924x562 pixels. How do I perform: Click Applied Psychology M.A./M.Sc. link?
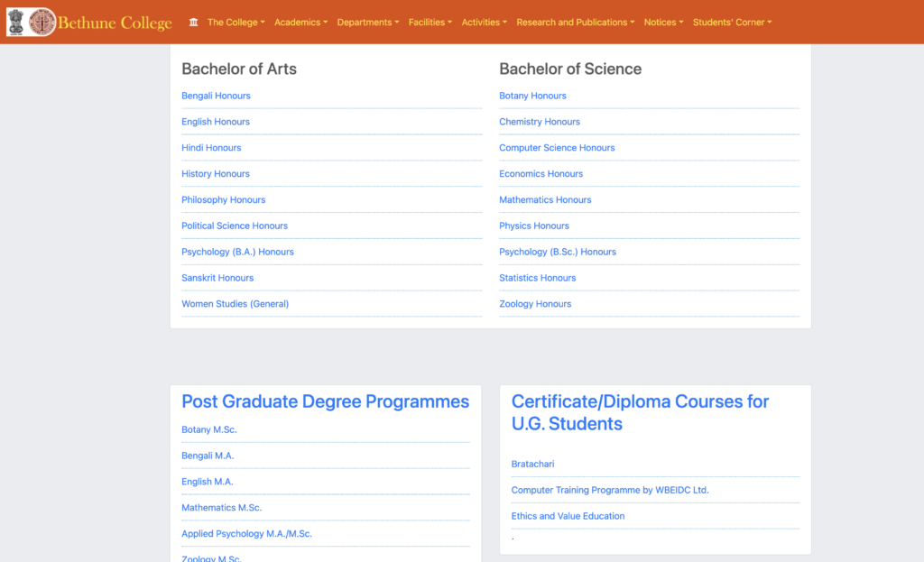[x=247, y=533]
